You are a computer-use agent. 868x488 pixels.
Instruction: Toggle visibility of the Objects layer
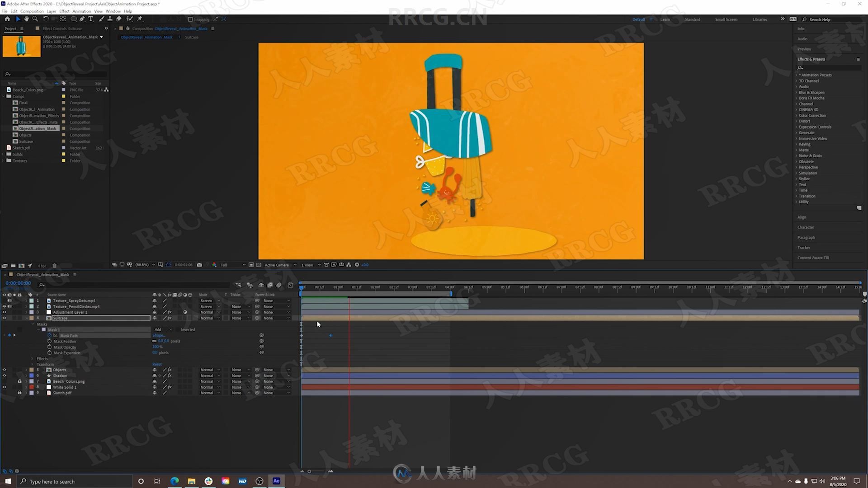pos(5,370)
